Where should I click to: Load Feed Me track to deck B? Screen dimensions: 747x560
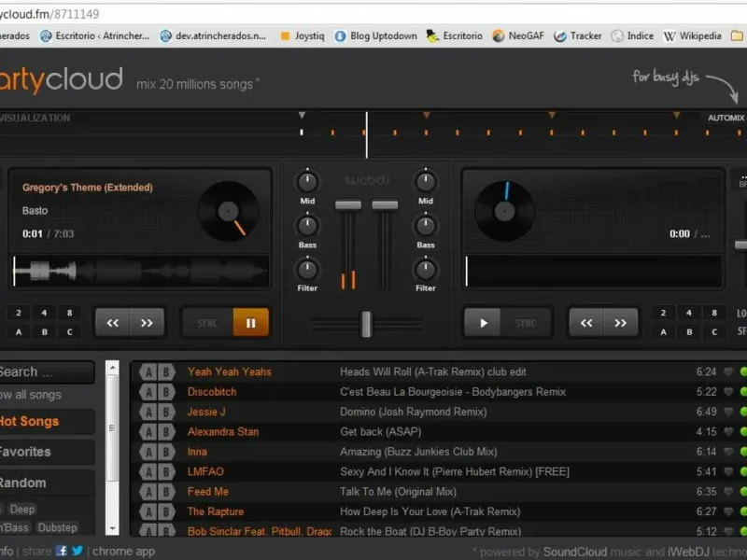[x=166, y=492]
